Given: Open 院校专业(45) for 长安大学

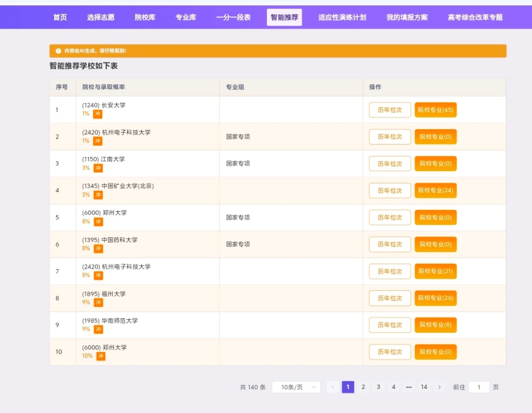Looking at the screenshot, I should (x=435, y=110).
